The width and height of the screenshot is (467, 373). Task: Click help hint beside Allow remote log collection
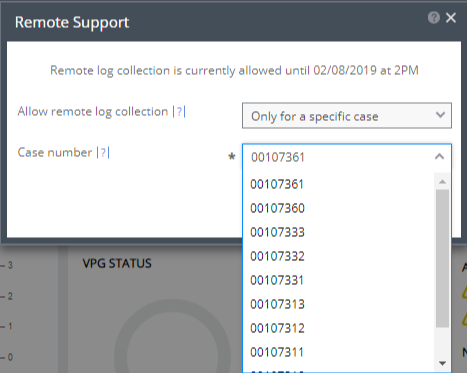[x=179, y=111]
